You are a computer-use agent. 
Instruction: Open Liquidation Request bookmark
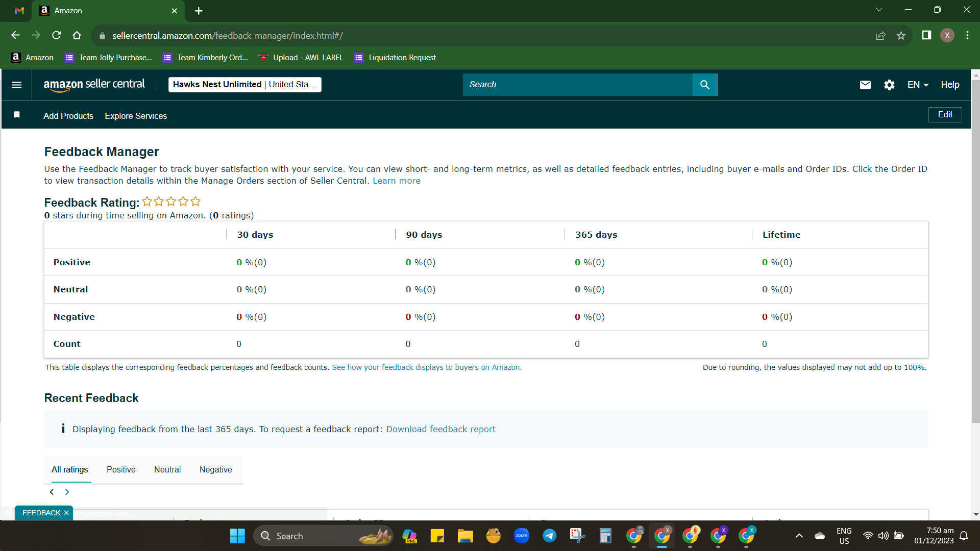pos(395,58)
